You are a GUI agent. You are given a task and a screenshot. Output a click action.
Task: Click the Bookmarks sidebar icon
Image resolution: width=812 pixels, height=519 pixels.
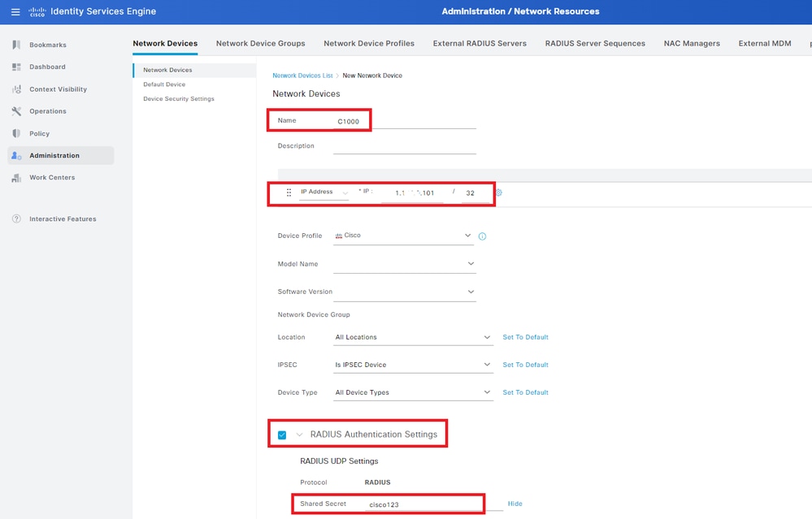[x=16, y=45]
